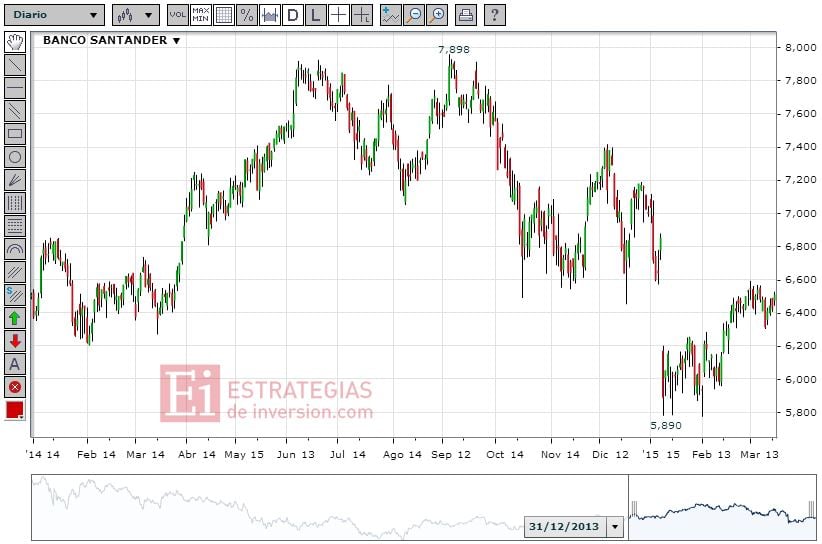
Task: Click the 6,000 price axis label
Action: 800,379
